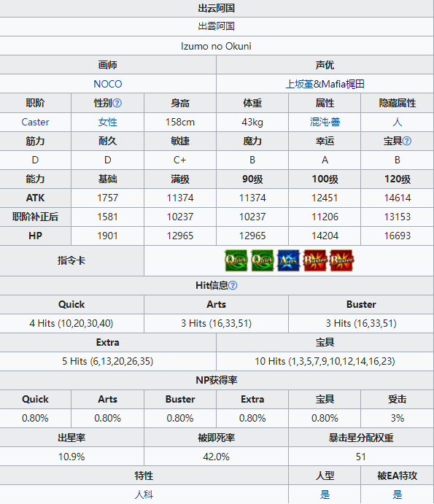Screen dimensions: 434x504
Task: Click the 暴击星分配权重 header
Action: 361,438
